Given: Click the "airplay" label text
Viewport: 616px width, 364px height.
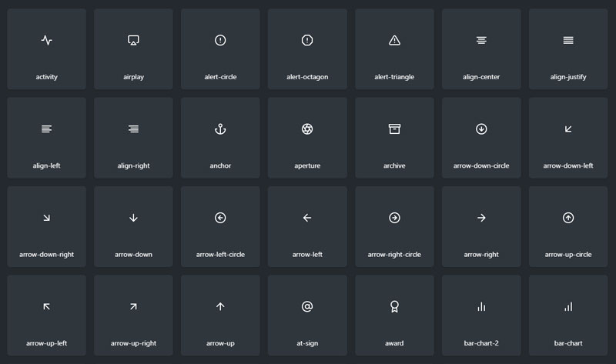Looking at the screenshot, I should (133, 77).
